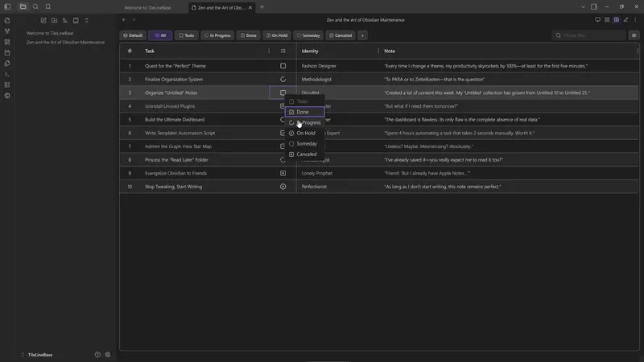The image size is (644, 362).
Task: Create a new note from the sidebar toolbar
Action: click(x=43, y=20)
